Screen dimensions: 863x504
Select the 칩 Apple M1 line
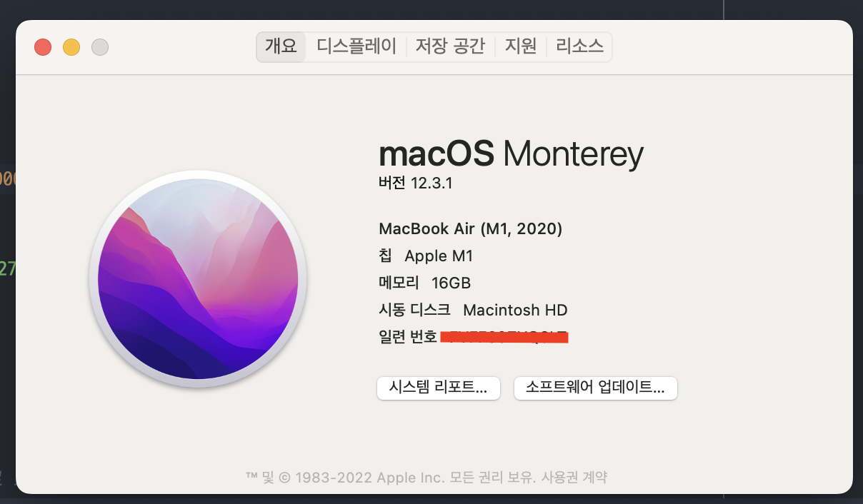[x=426, y=256]
